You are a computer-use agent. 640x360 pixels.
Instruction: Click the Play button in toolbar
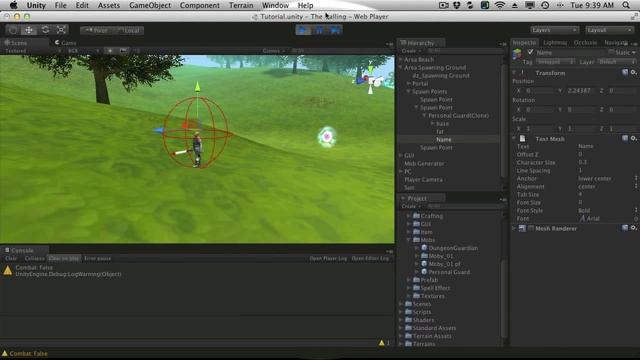(303, 30)
